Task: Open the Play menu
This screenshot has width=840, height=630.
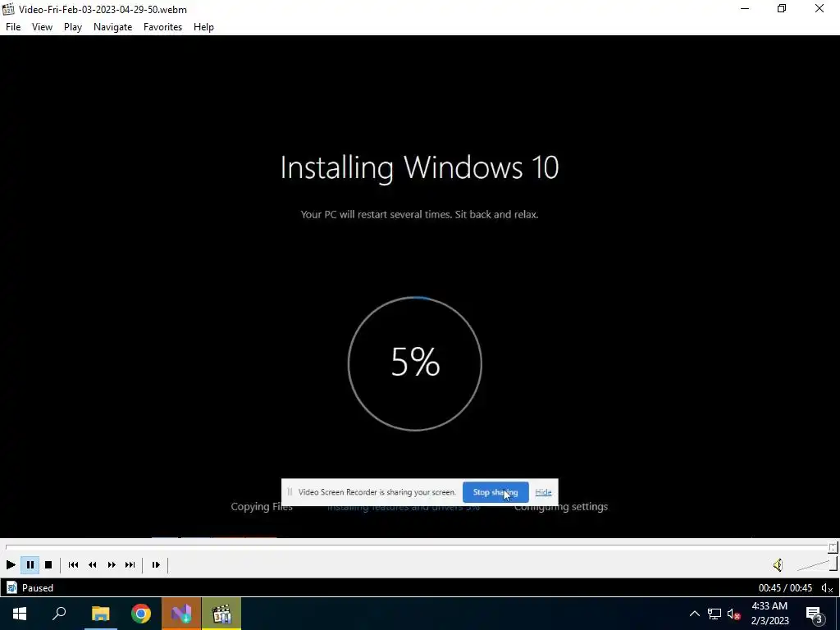Action: coord(73,27)
